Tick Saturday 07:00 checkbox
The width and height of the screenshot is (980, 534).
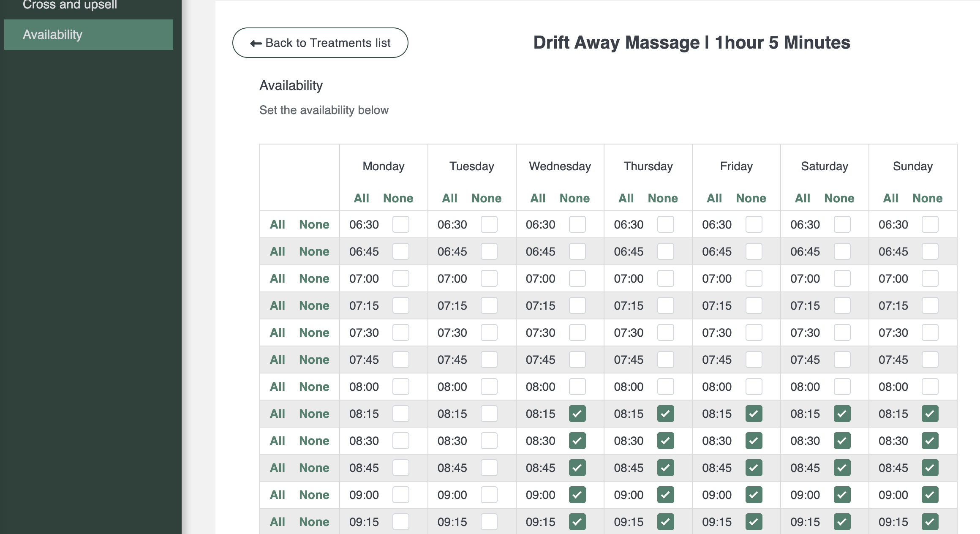point(842,278)
